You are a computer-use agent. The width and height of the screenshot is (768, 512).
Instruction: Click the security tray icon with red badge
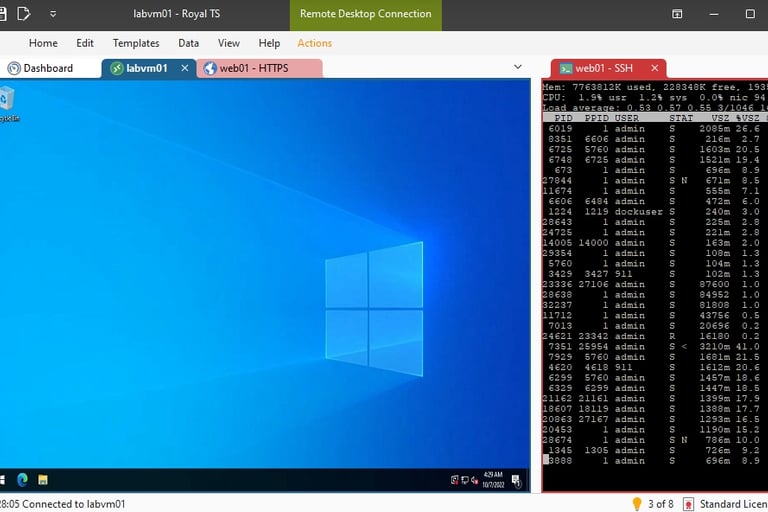tap(455, 480)
